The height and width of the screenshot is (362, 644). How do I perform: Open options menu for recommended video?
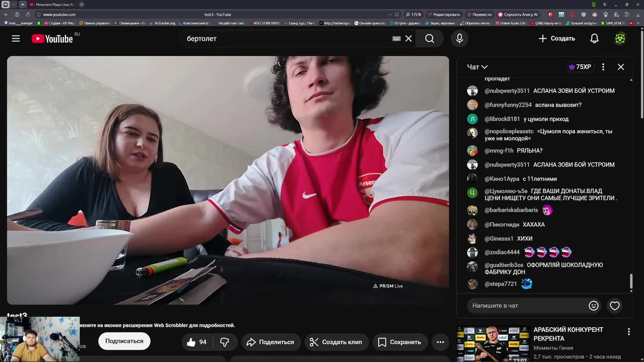pyautogui.click(x=628, y=332)
